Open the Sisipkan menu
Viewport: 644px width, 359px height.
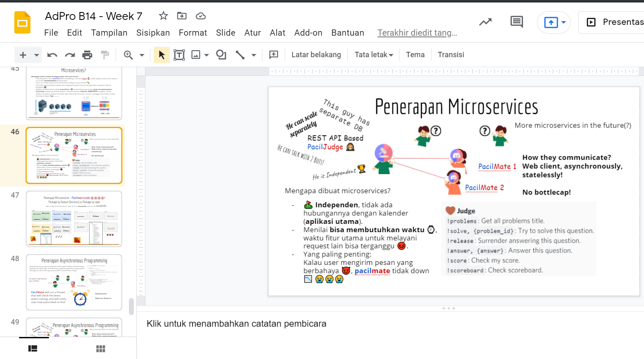point(153,33)
